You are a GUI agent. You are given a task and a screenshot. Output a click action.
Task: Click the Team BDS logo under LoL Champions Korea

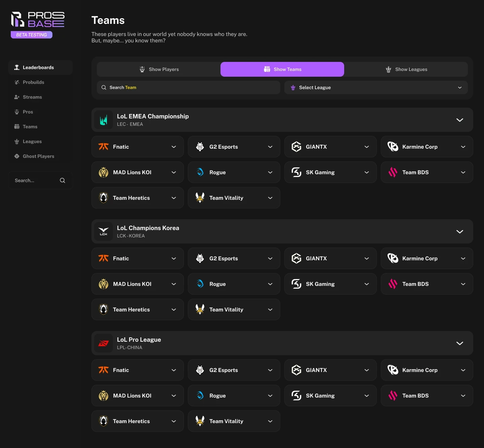pyautogui.click(x=393, y=284)
